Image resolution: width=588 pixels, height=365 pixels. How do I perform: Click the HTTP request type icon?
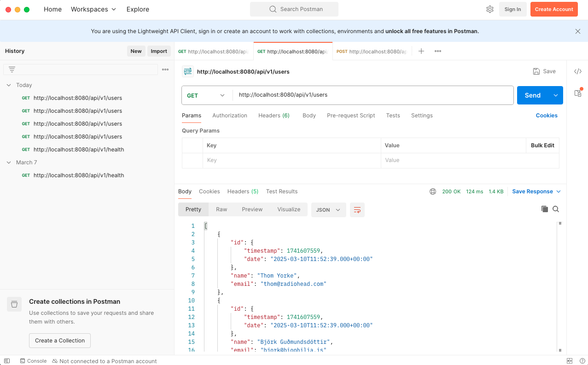187,71
